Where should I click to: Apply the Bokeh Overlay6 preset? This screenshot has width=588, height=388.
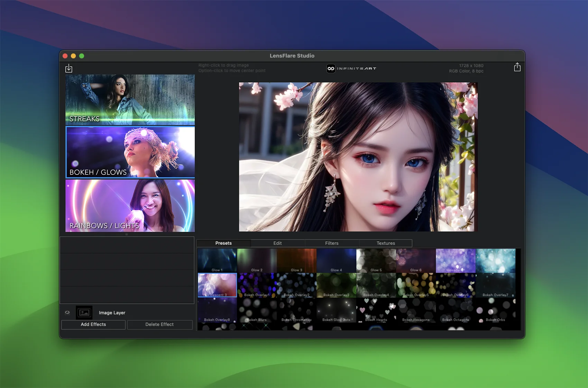click(456, 285)
